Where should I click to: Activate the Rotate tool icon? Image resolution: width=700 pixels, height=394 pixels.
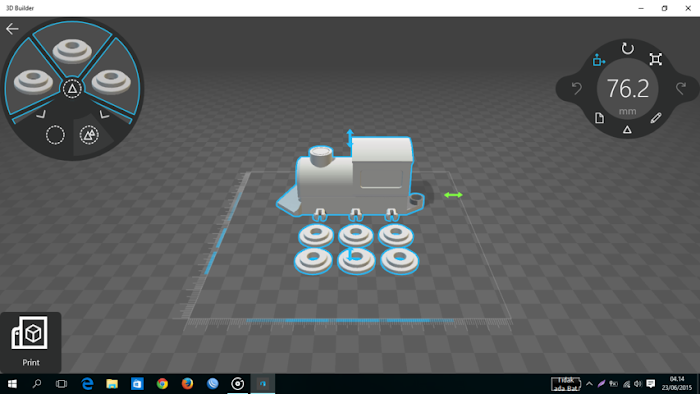pos(628,48)
